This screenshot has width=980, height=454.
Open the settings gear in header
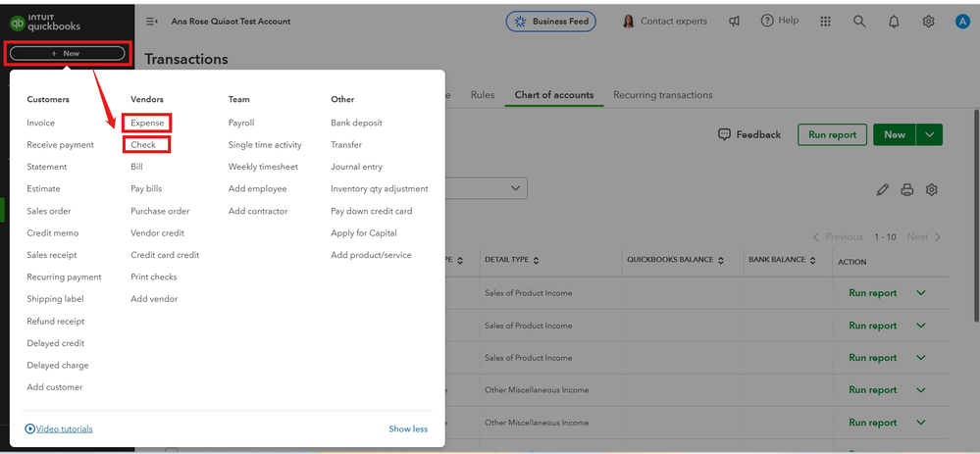pyautogui.click(x=928, y=22)
